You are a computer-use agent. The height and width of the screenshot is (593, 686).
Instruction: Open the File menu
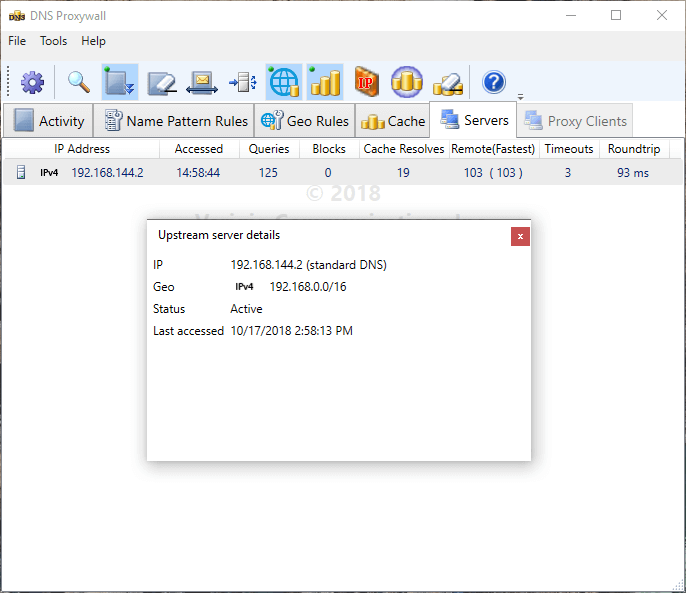pos(17,41)
